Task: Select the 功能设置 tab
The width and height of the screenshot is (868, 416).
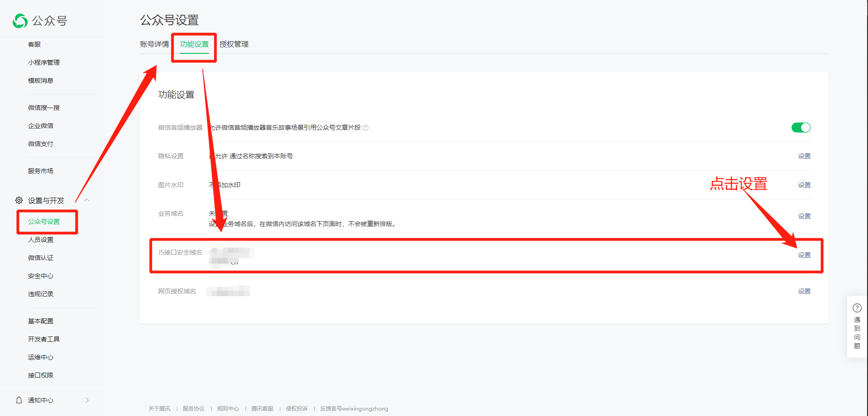Action: [194, 44]
